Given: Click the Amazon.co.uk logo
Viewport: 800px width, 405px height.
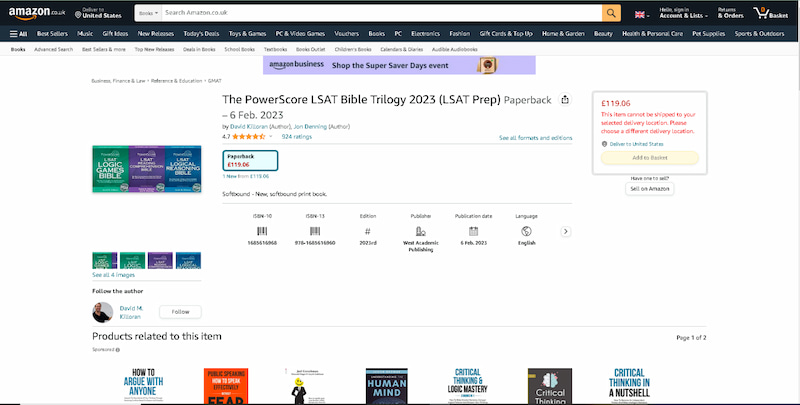Looking at the screenshot, I should 37,13.
